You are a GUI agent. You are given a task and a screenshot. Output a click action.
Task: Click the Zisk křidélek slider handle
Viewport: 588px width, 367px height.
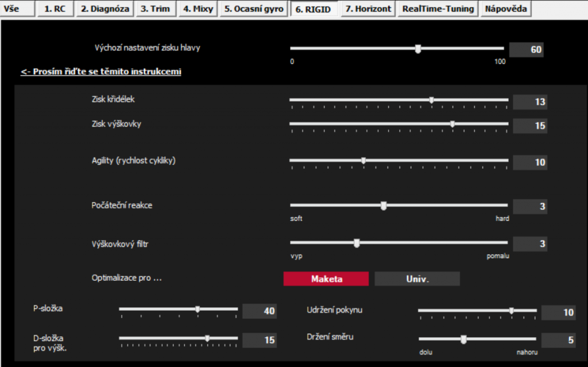(x=431, y=100)
